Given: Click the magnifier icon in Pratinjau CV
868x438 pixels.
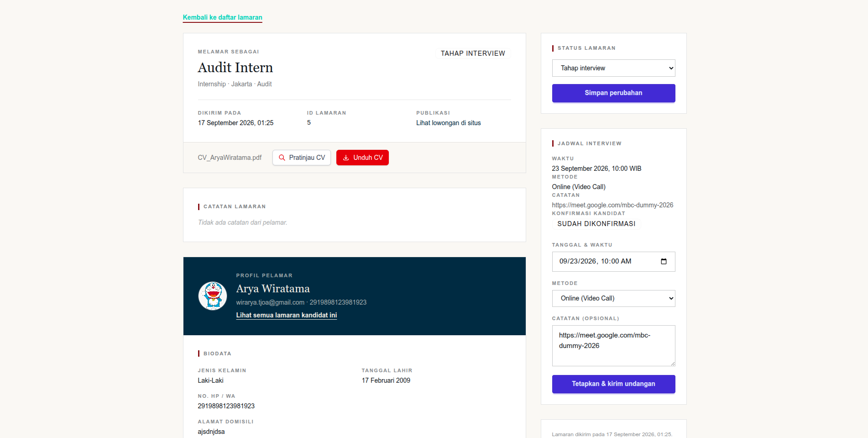Looking at the screenshot, I should pyautogui.click(x=282, y=158).
